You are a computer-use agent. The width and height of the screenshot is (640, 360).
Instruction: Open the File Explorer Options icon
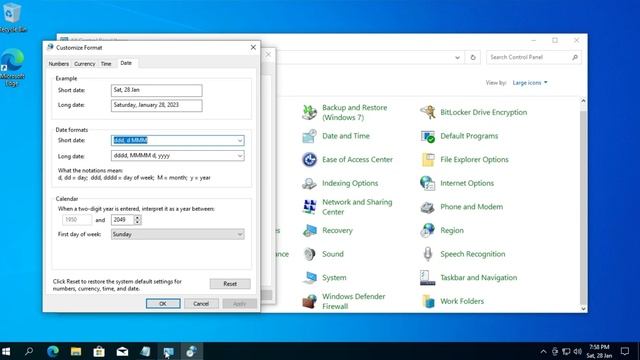tap(427, 160)
